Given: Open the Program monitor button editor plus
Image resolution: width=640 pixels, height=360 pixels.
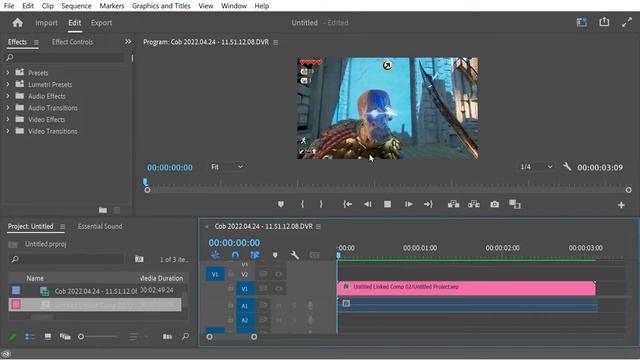Looking at the screenshot, I should (x=621, y=205).
